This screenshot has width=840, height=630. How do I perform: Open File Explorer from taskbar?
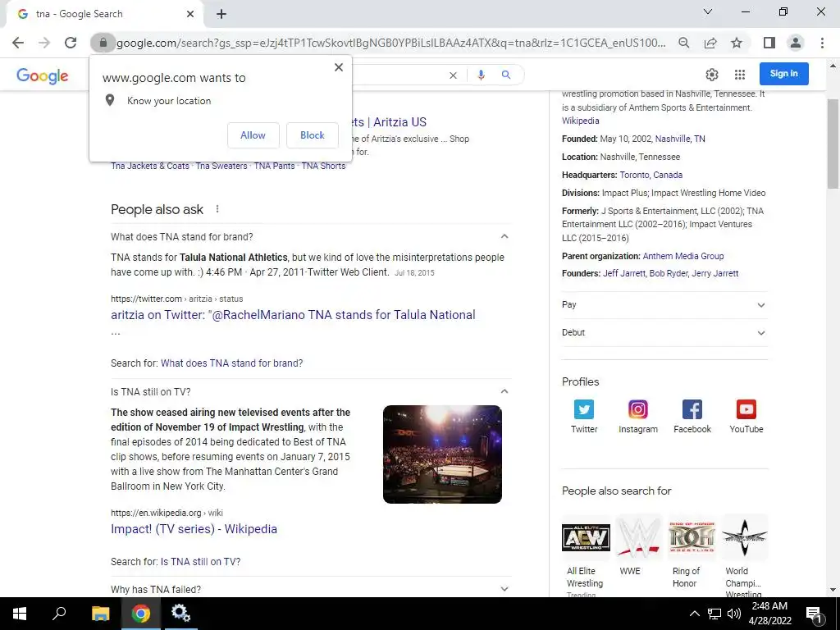tap(100, 614)
